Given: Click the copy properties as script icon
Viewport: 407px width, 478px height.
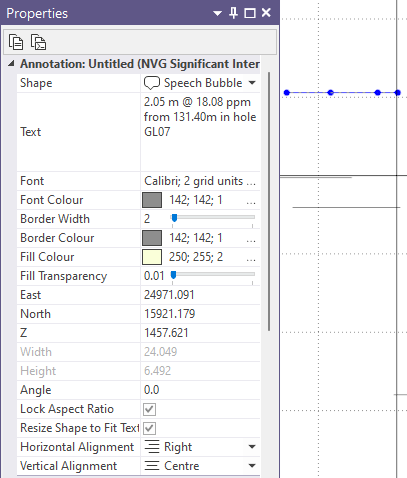Looking at the screenshot, I should click(x=38, y=42).
